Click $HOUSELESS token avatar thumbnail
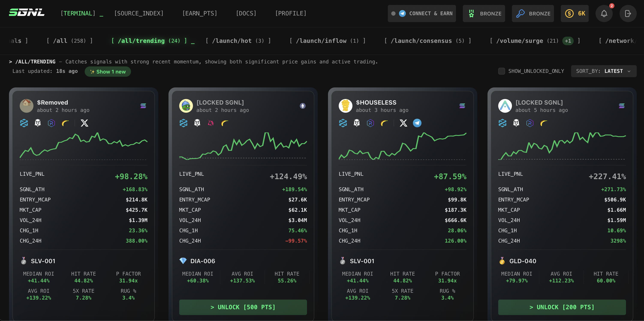644x321 pixels. [345, 106]
